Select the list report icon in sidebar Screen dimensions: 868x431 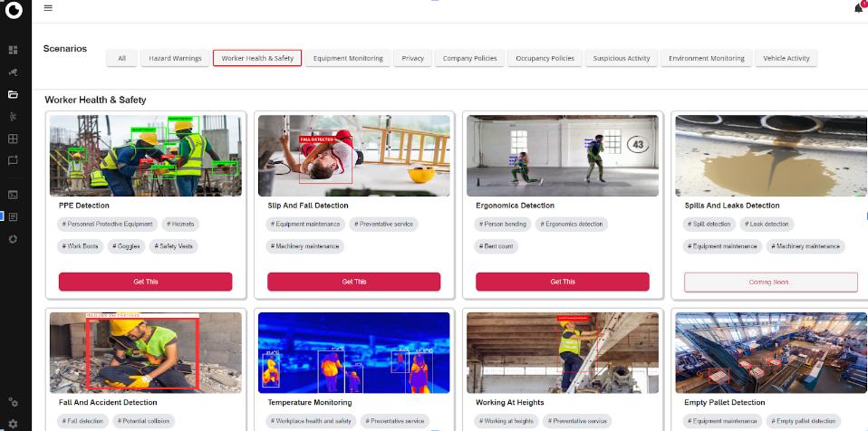pos(13,216)
